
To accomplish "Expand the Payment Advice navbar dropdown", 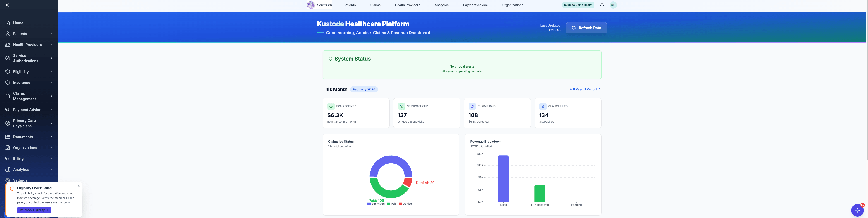I will click(x=477, y=5).
